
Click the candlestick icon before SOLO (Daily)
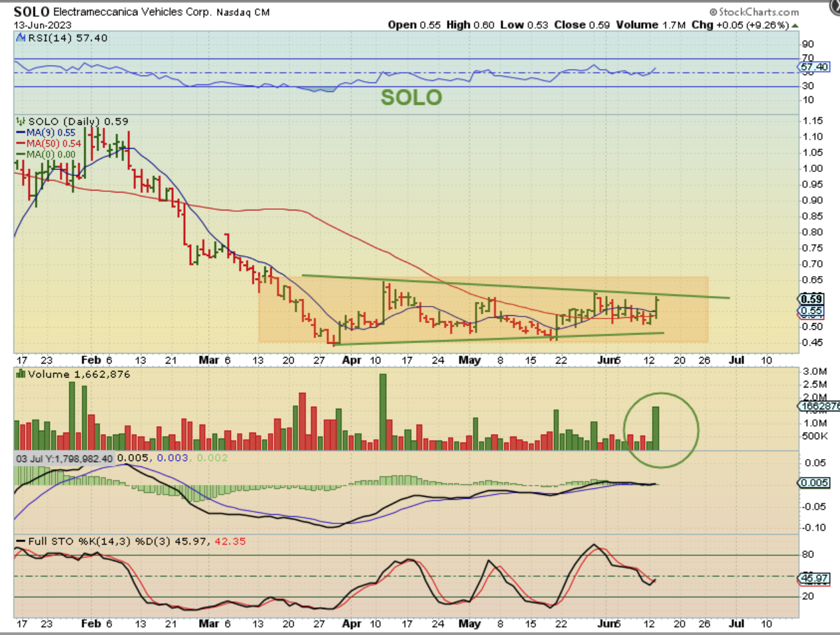coord(21,121)
